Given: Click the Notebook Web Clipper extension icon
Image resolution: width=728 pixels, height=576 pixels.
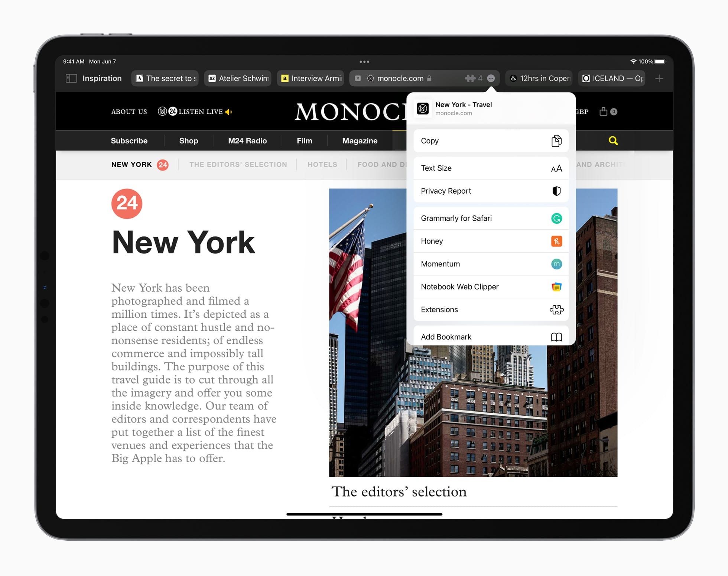Looking at the screenshot, I should point(555,286).
